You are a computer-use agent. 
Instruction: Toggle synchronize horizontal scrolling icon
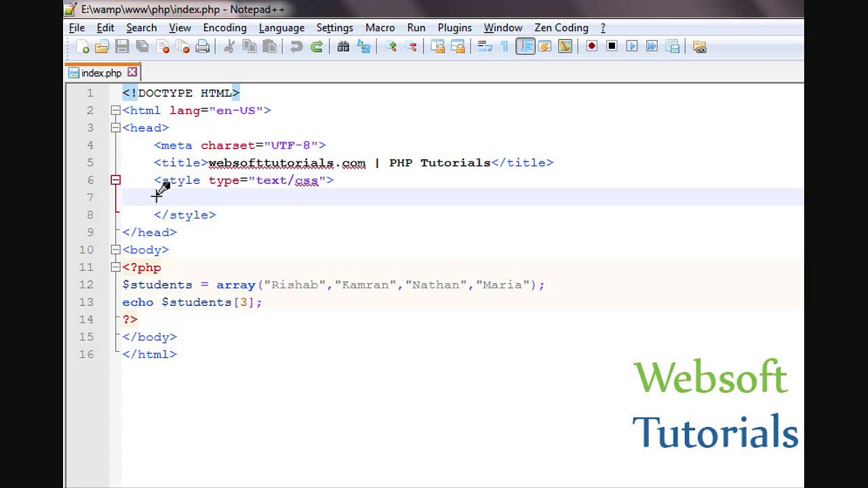pos(458,47)
